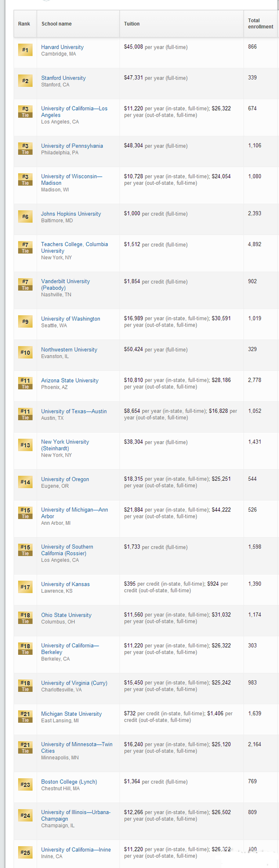The width and height of the screenshot is (279, 868).
Task: Click the #23 rank badge
Action: 25,784
